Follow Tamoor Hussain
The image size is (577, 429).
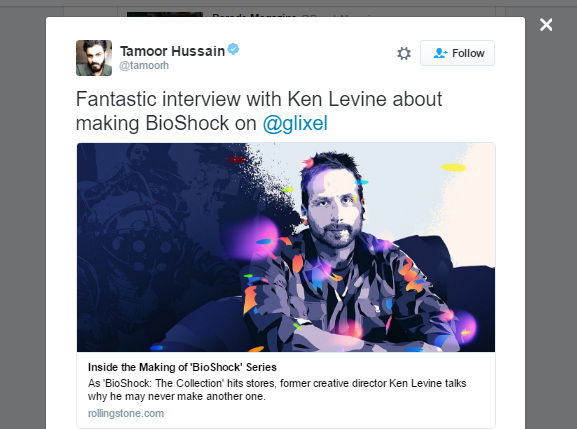(x=457, y=53)
